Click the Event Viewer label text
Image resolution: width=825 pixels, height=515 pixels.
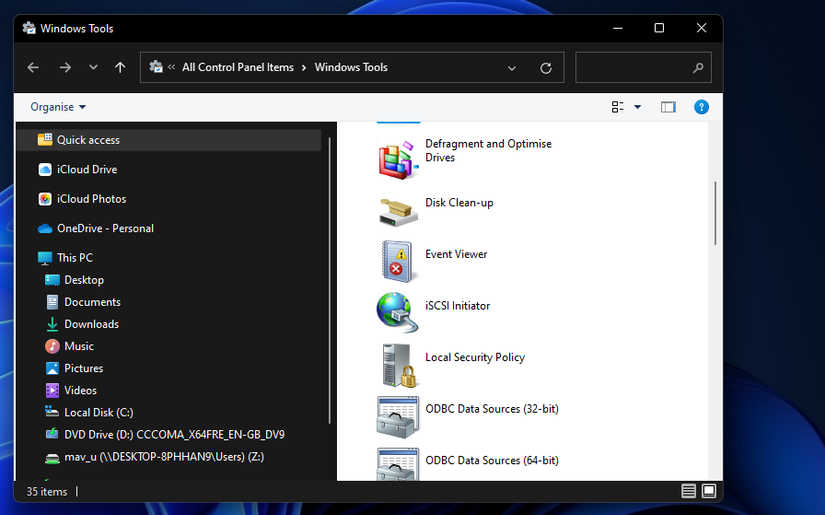456,254
